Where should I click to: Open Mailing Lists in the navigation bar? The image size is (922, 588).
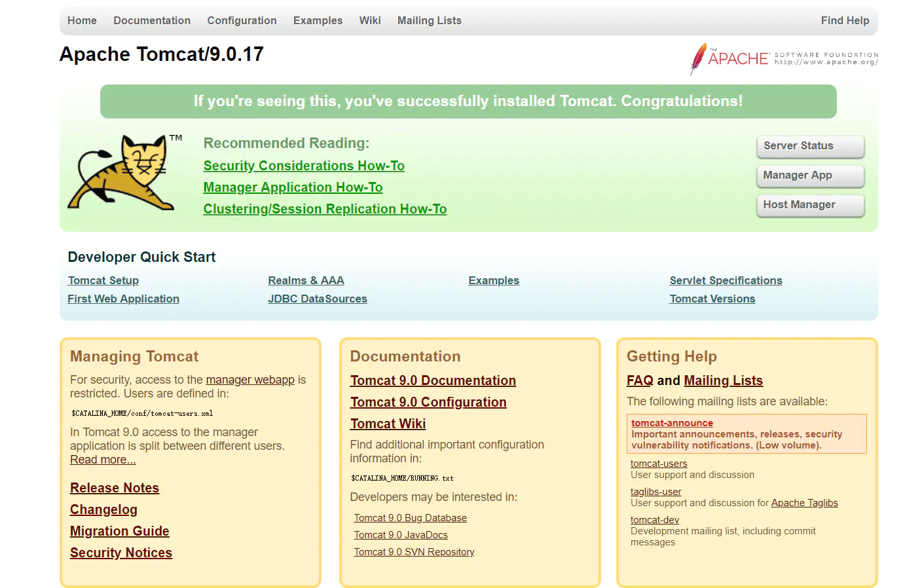click(x=430, y=20)
